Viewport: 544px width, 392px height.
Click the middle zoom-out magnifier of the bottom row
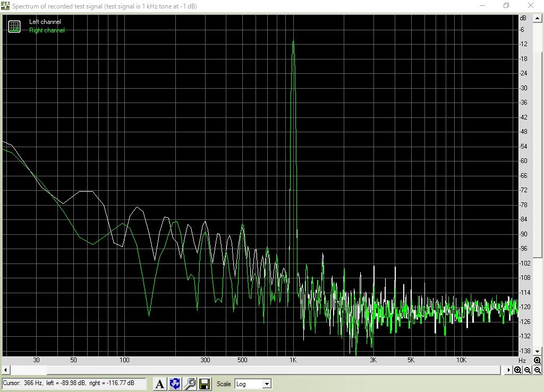(x=528, y=370)
